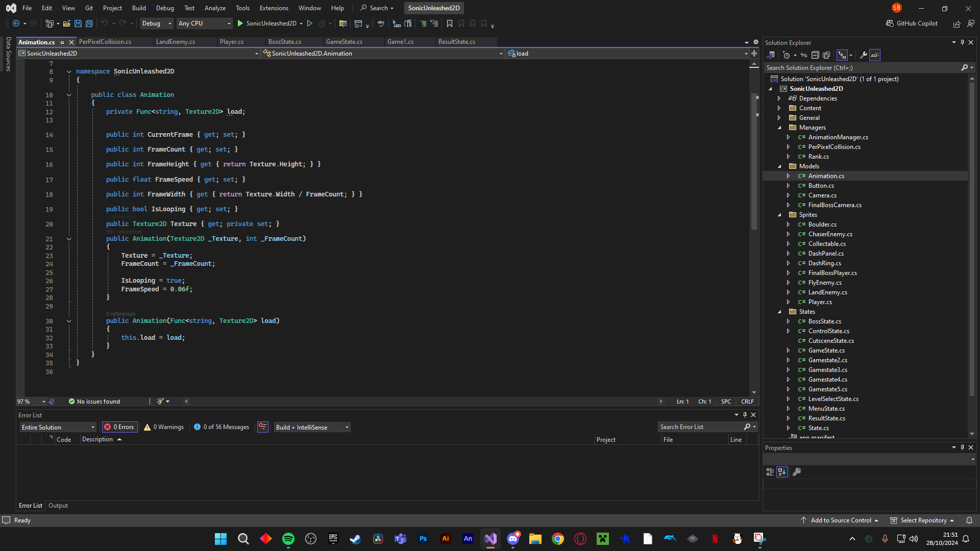Viewport: 980px width, 551px height.
Task: Click Collapse All icon in Solution Explorer
Action: [815, 55]
